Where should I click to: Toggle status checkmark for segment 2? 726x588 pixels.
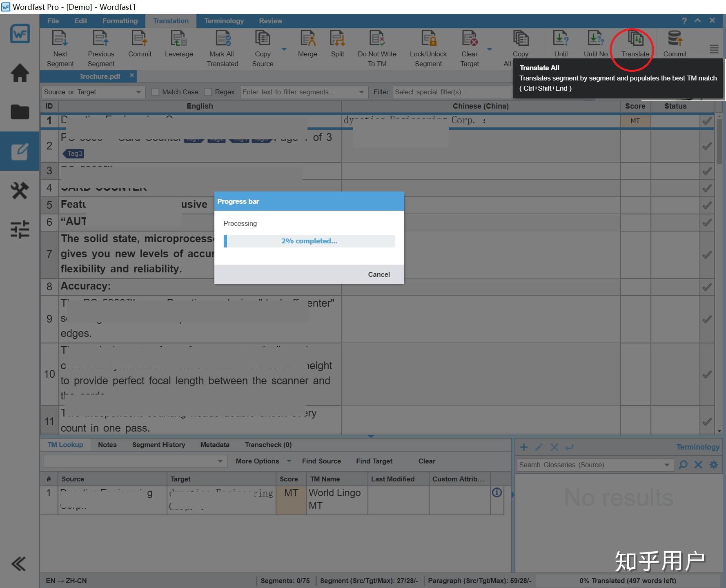click(x=707, y=146)
